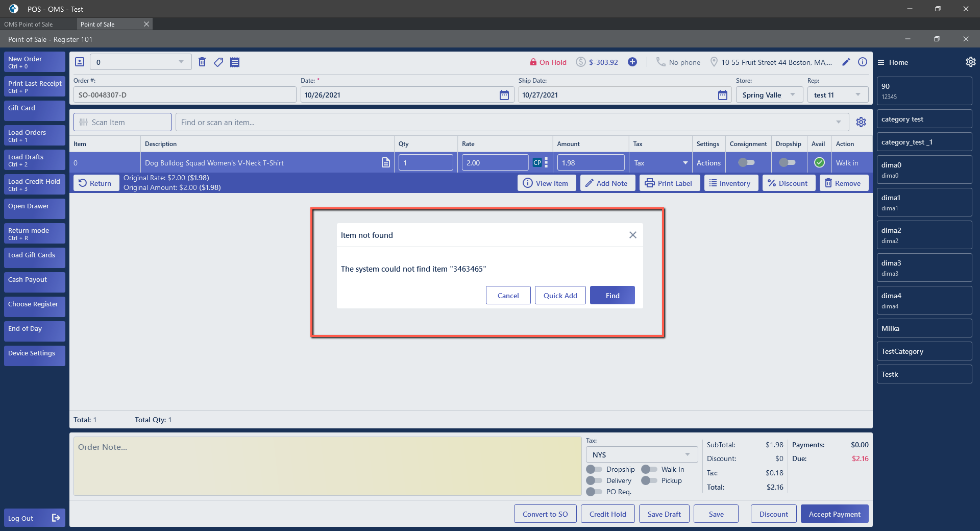Click the customer profile icon
The image size is (980, 531).
80,62
